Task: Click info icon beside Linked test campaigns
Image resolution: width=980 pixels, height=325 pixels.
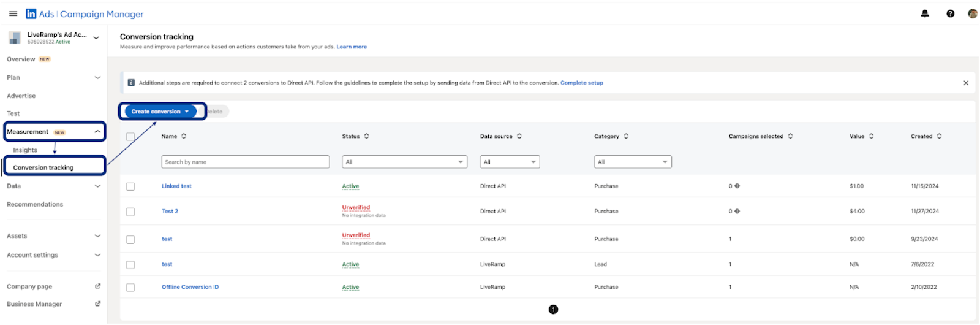Action: coord(737,186)
